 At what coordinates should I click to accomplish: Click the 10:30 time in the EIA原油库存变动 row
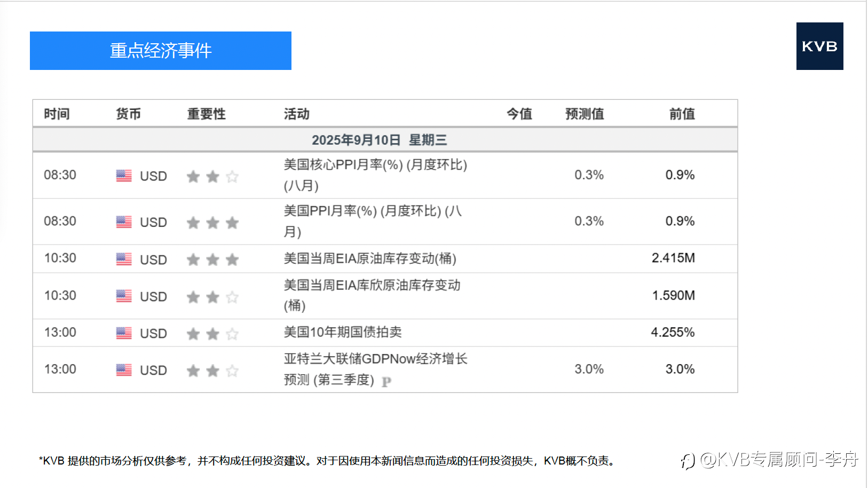tap(60, 258)
